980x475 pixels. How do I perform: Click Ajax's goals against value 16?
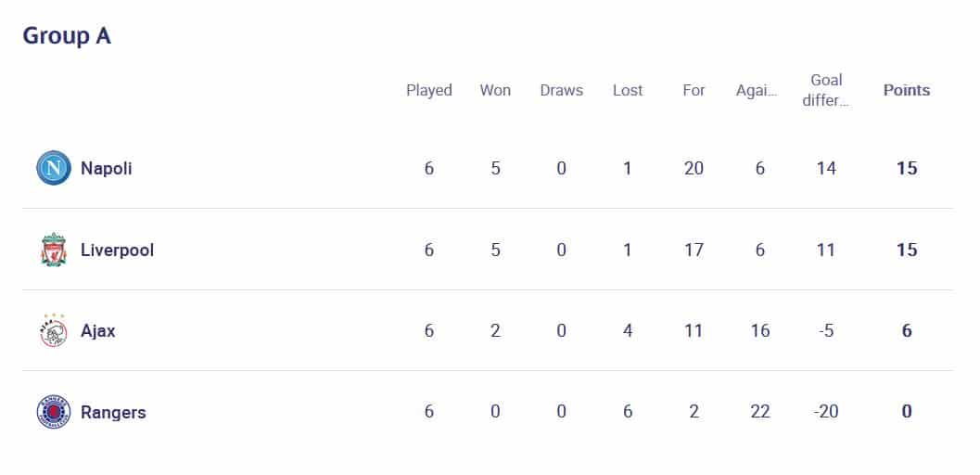click(760, 330)
